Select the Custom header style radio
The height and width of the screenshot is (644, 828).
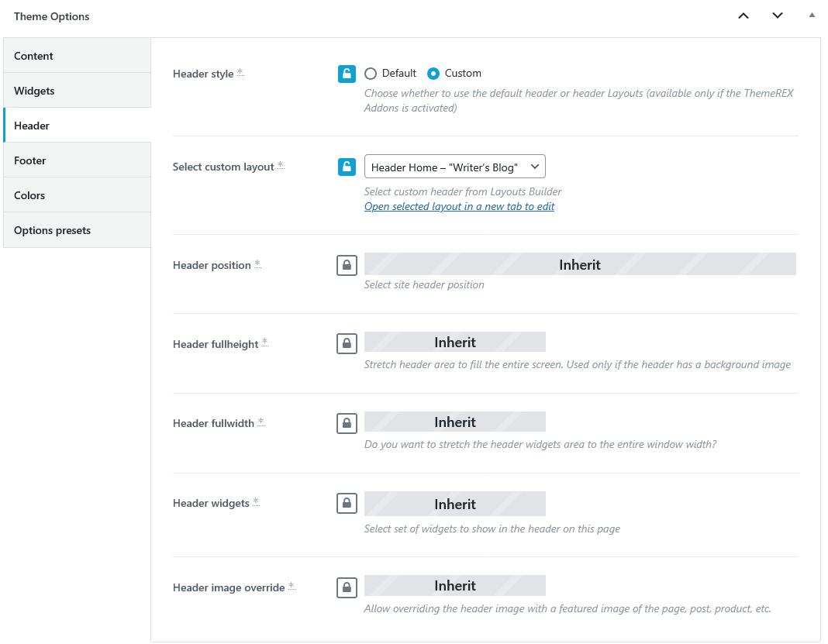[433, 74]
